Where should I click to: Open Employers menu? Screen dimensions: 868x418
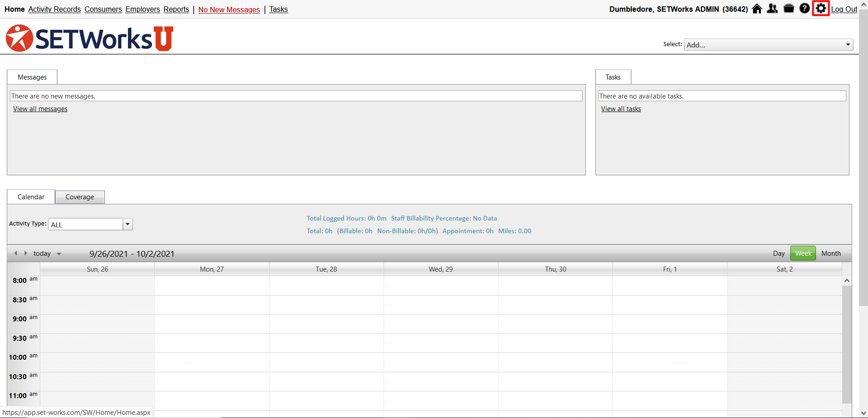[x=143, y=9]
